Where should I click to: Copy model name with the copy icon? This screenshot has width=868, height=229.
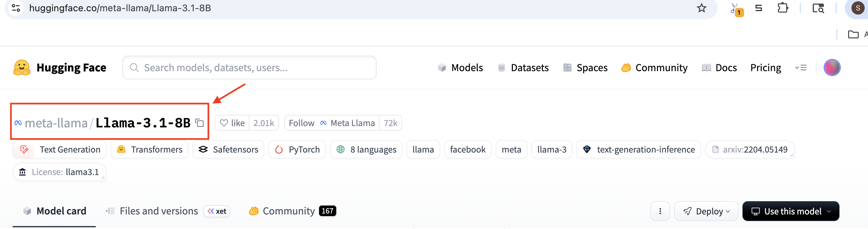[x=199, y=123]
